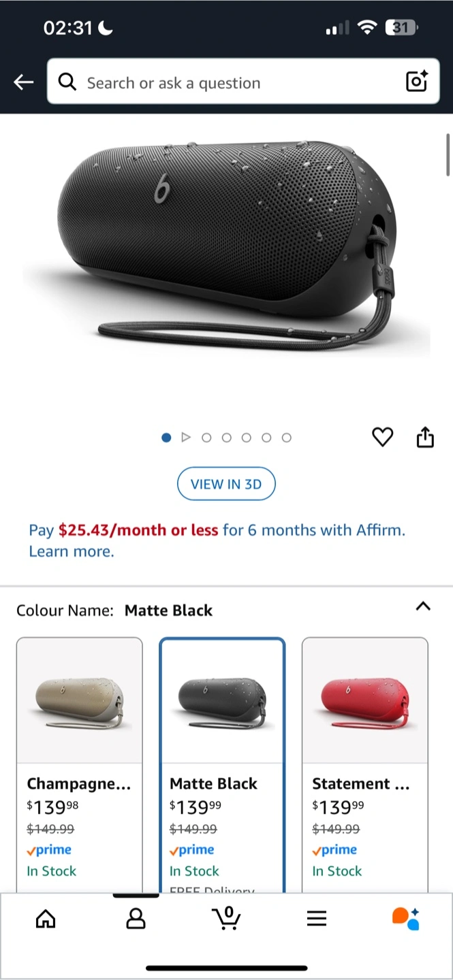Viewport: 453px width, 980px height.
Task: Select third image carousel dot
Action: 206,438
